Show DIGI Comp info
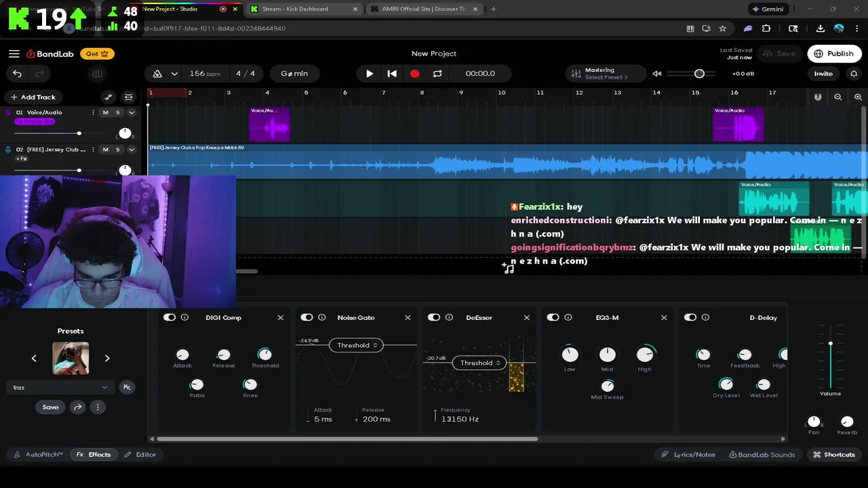Image resolution: width=868 pixels, height=488 pixels. pyautogui.click(x=184, y=317)
